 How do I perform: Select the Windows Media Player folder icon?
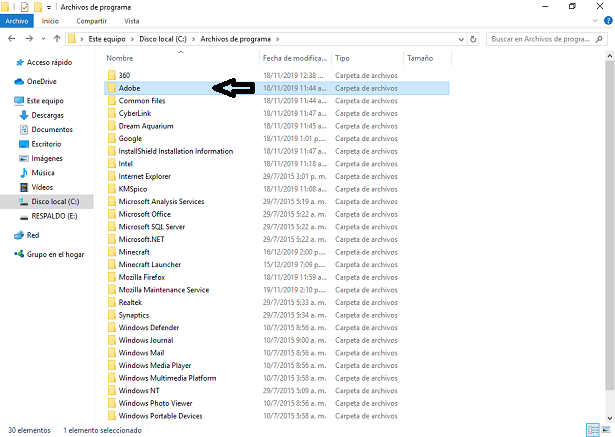pos(112,365)
